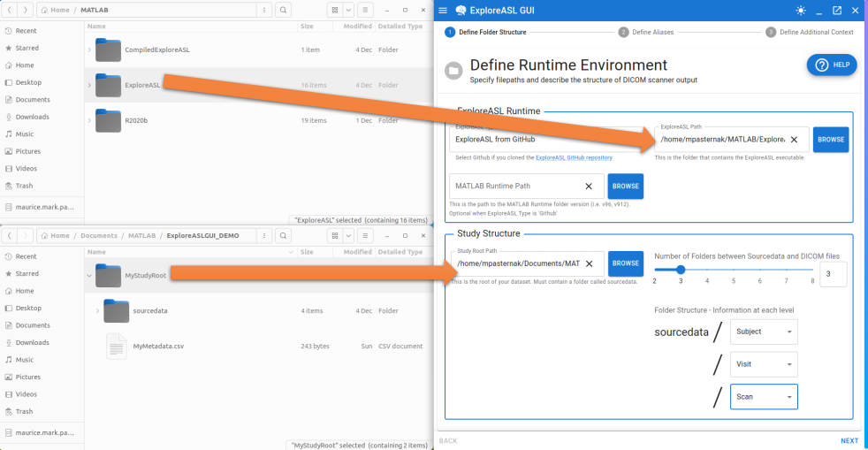Open path options menu in ExploreASLGUI_DEMO window

pyautogui.click(x=264, y=236)
